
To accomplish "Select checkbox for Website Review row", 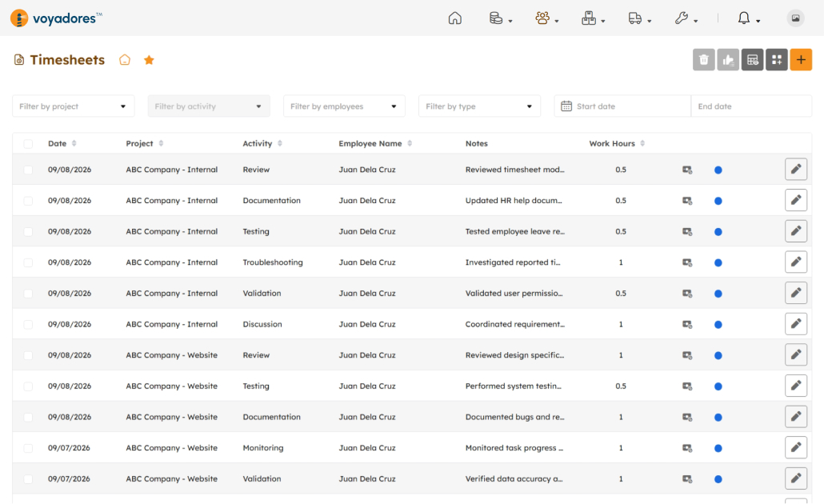I will click(x=28, y=356).
